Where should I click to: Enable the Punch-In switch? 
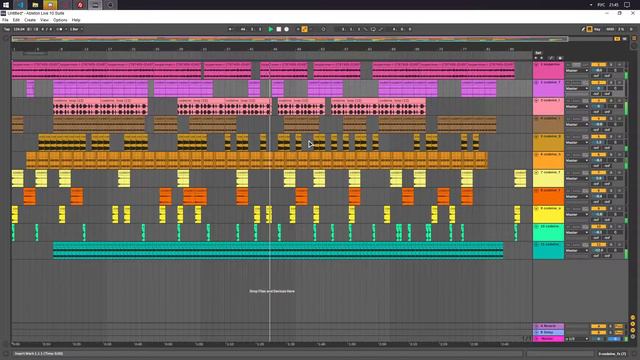click(366, 29)
